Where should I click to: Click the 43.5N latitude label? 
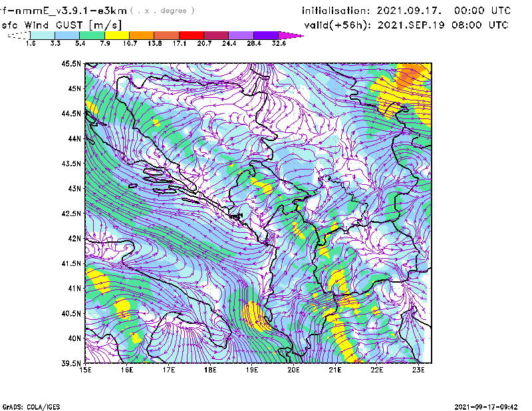click(71, 164)
